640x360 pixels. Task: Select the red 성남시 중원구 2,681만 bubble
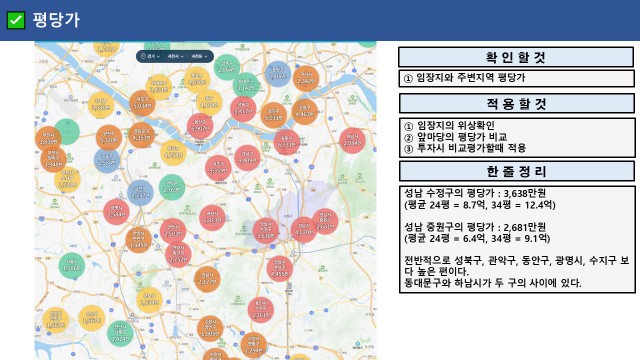coord(325,221)
